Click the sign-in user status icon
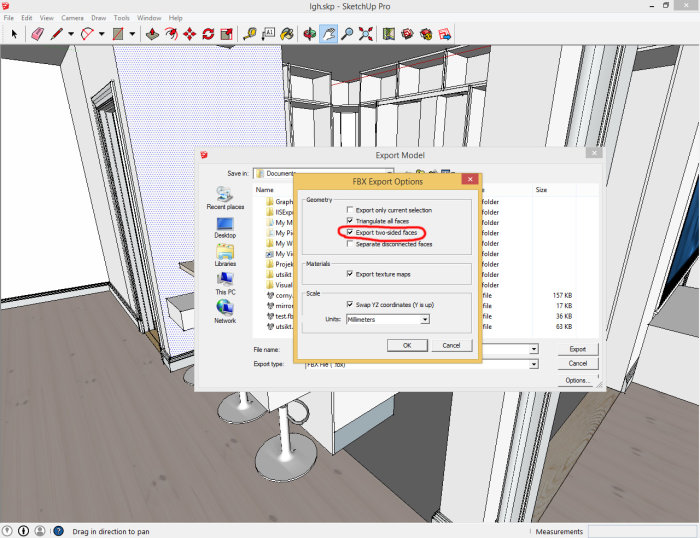 [x=40, y=531]
